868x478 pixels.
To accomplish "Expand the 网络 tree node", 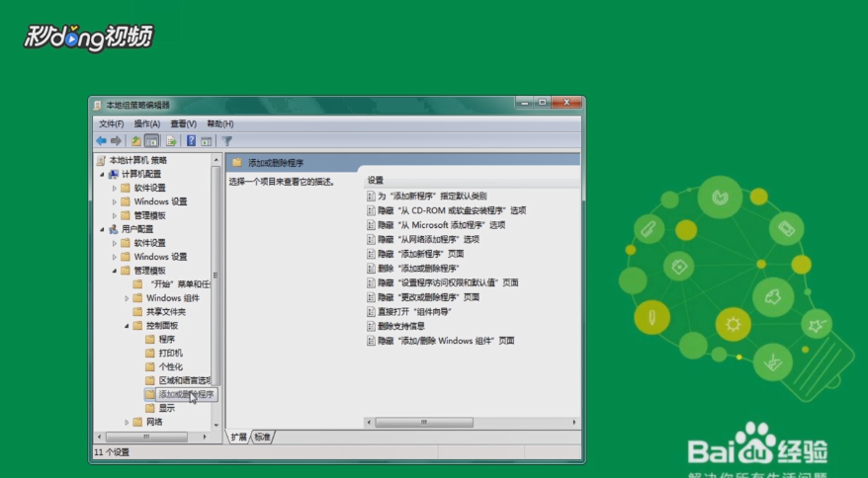I will (x=127, y=422).
